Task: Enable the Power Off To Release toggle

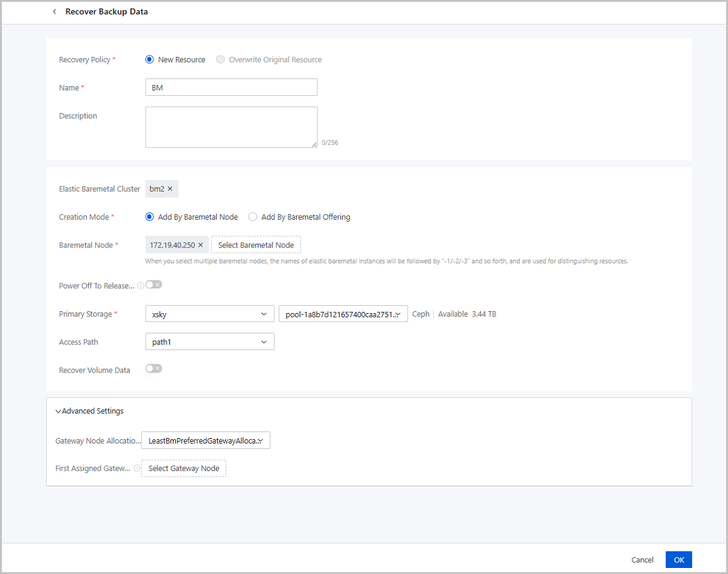Action: point(153,285)
